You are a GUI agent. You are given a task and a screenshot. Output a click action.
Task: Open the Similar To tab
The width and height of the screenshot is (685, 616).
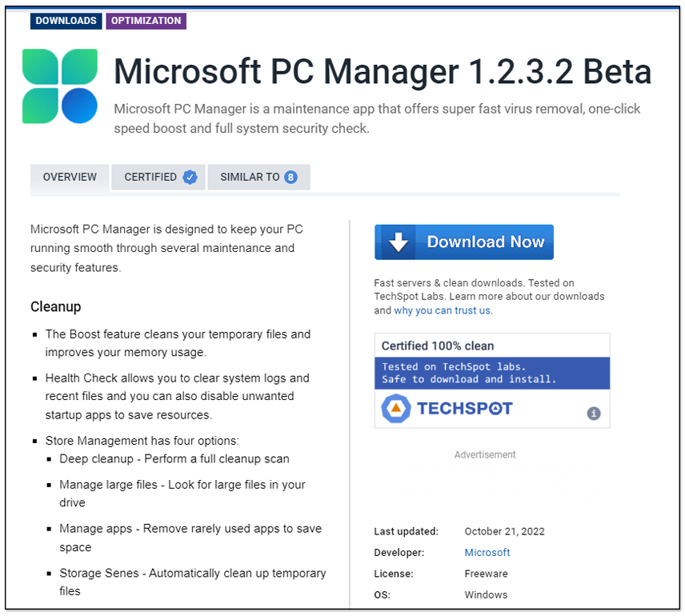250,177
